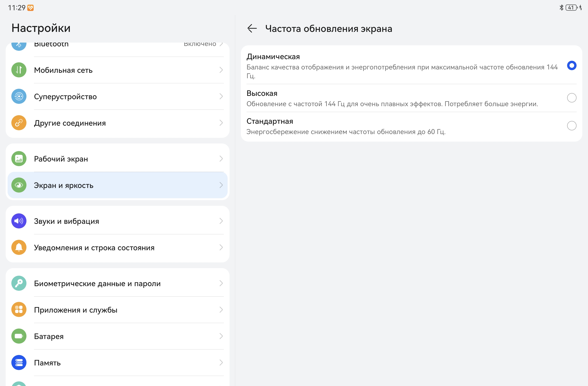Tap the Суперустройство blue circular icon

19,96
